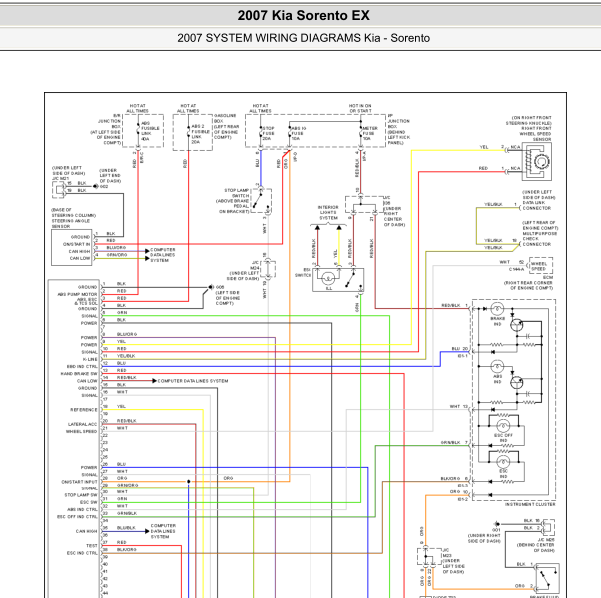Click the ABS IND lamp symbol
Image resolution: width=601 pixels, height=598 pixels.
click(497, 366)
